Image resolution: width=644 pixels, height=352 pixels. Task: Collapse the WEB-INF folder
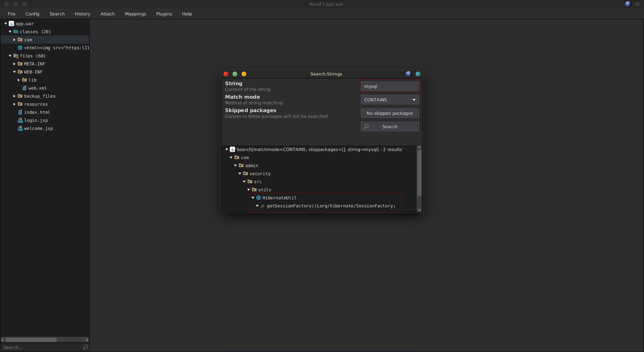pos(14,72)
